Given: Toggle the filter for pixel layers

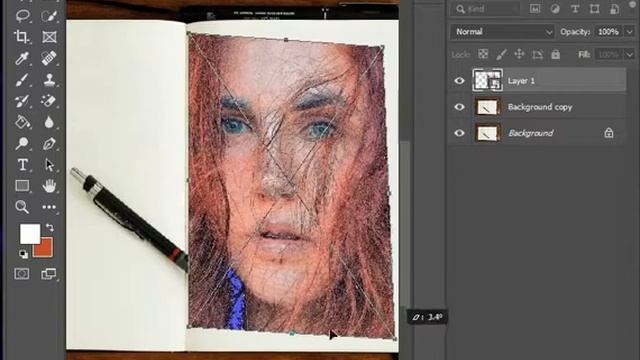Looking at the screenshot, I should [x=535, y=9].
